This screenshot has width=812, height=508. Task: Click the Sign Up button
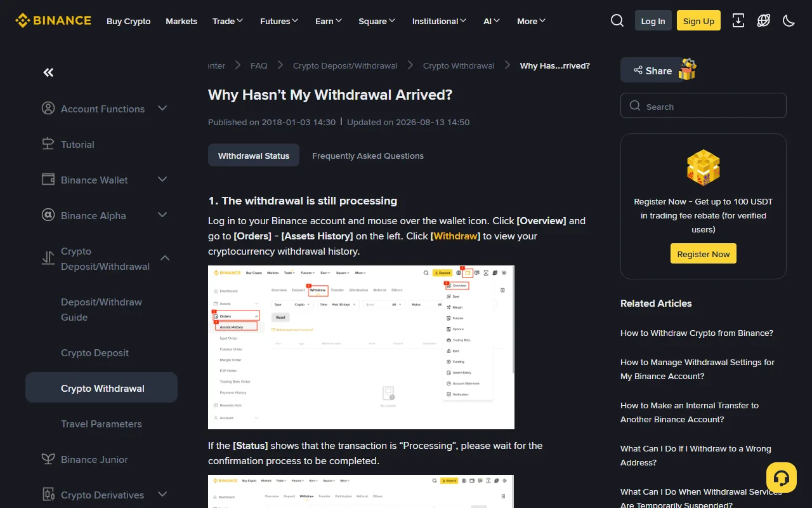(698, 21)
